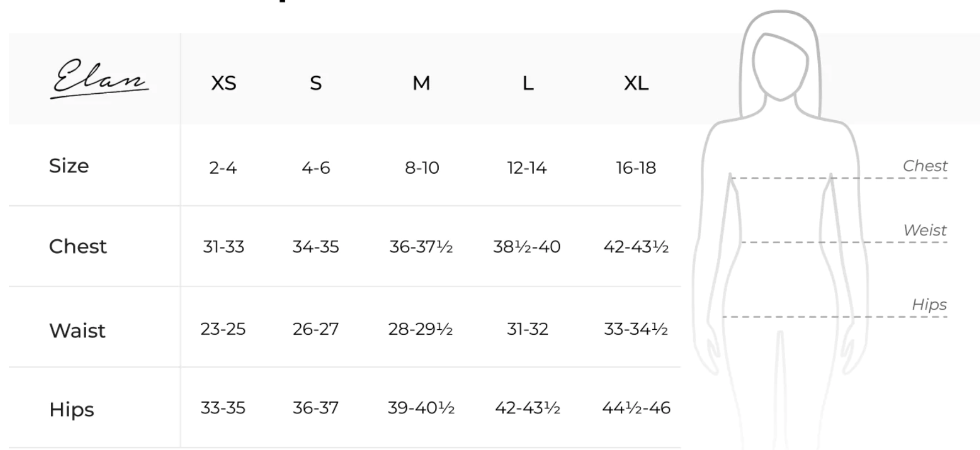Click the Size row label

point(69,166)
